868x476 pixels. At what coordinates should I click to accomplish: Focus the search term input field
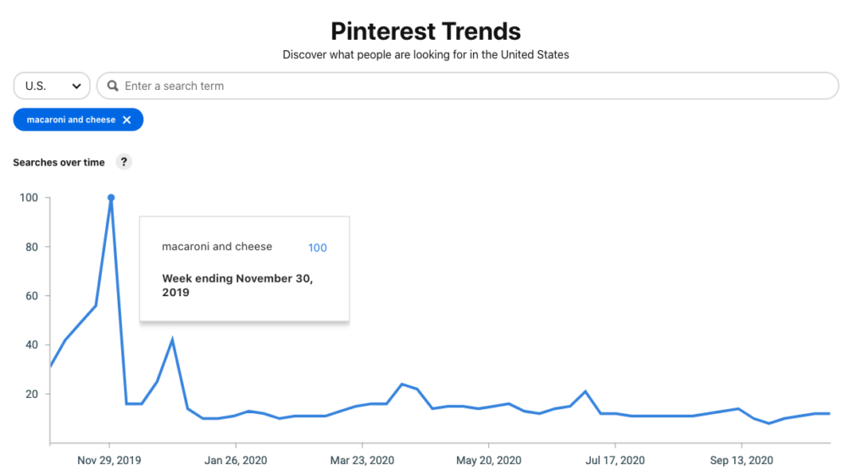475,86
